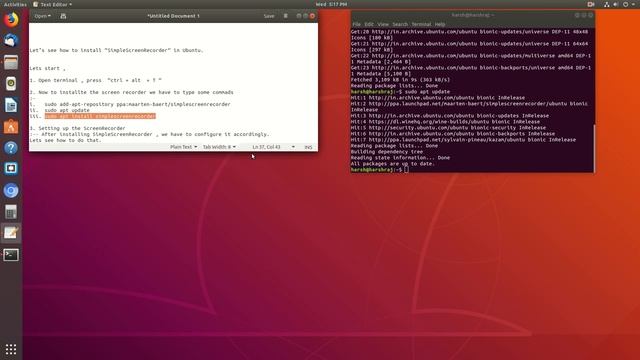Open the clock and calendar in top bar
The image size is (640, 360).
pyautogui.click(x=331, y=4)
